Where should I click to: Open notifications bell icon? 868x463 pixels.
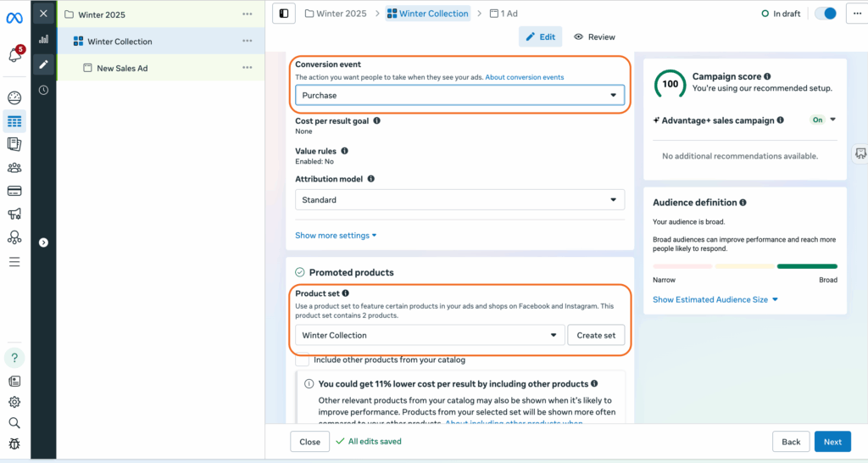click(x=14, y=56)
